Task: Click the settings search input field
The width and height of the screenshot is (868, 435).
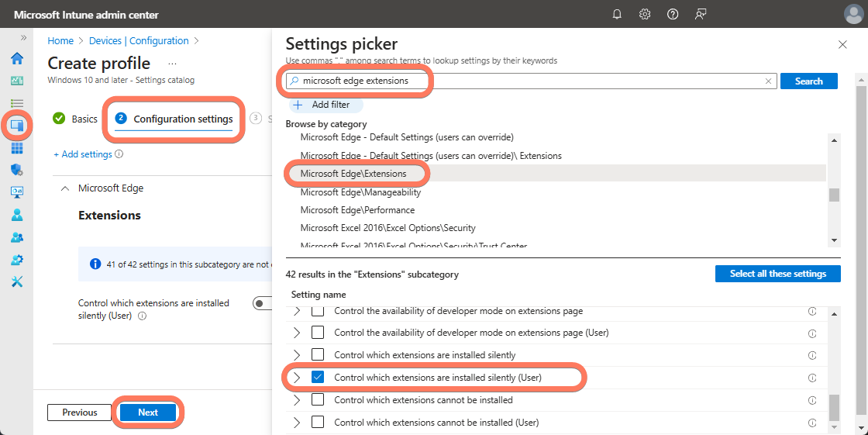Action: tap(527, 81)
